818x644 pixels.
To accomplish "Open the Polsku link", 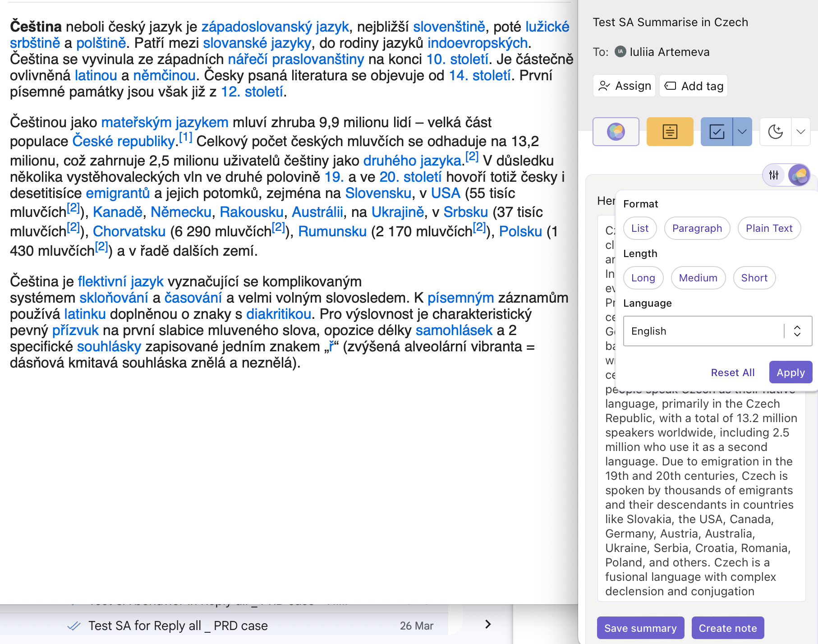I will tap(520, 231).
